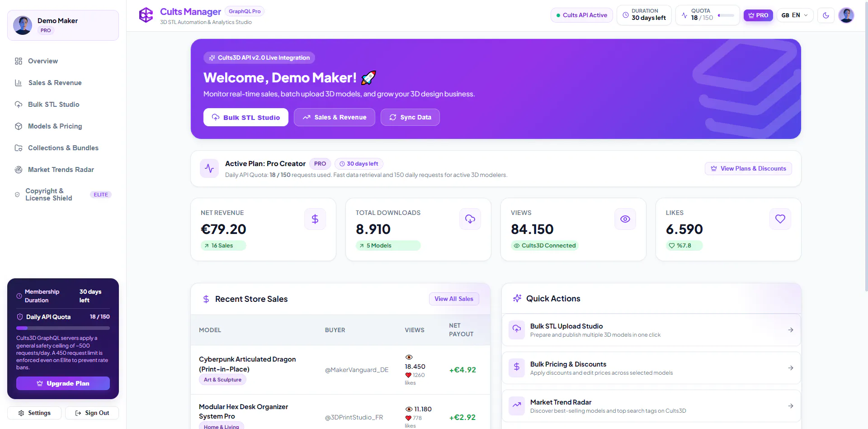Click the 16 Sales badge

pos(223,246)
